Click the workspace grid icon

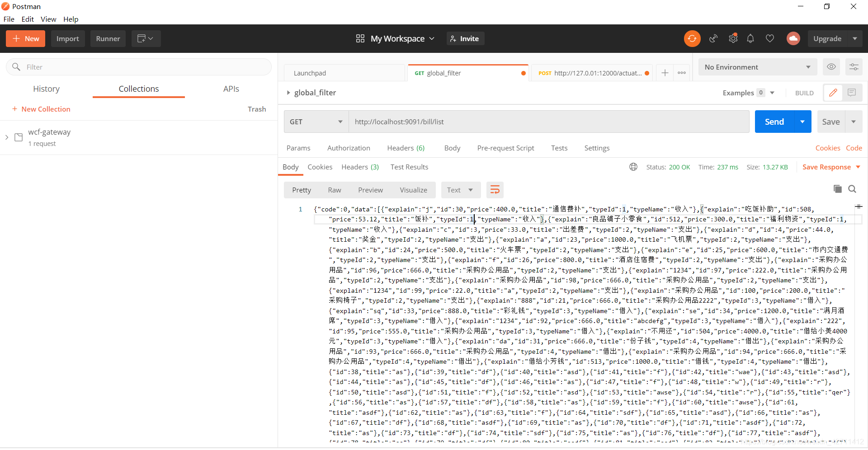360,39
